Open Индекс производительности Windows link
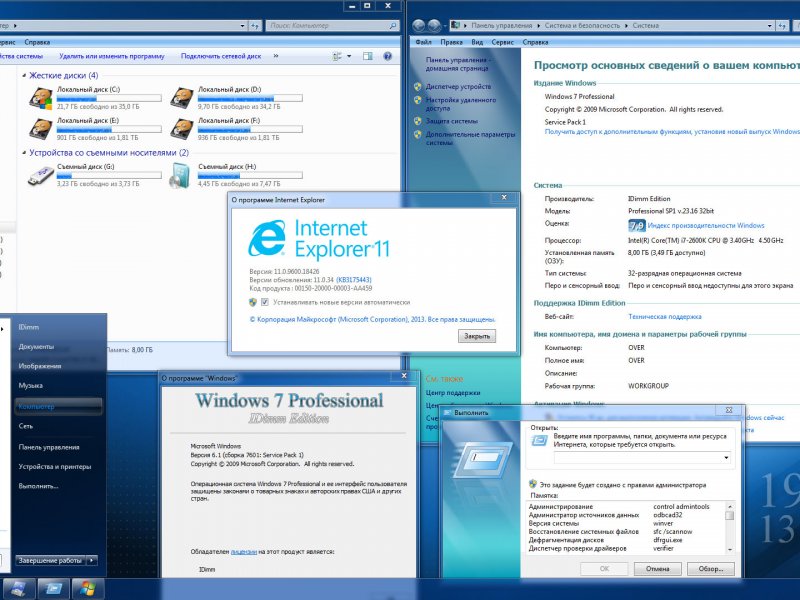The width and height of the screenshot is (800, 600). pos(706,226)
